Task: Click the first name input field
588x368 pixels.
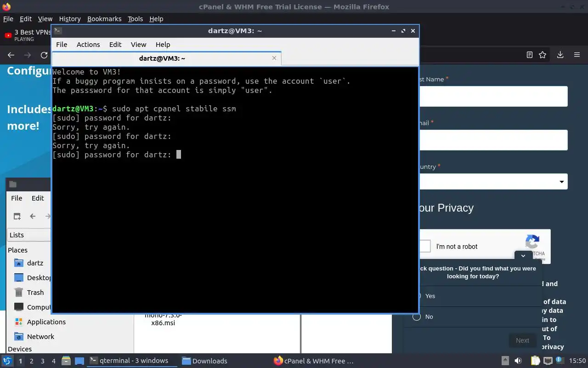Action: [493, 97]
